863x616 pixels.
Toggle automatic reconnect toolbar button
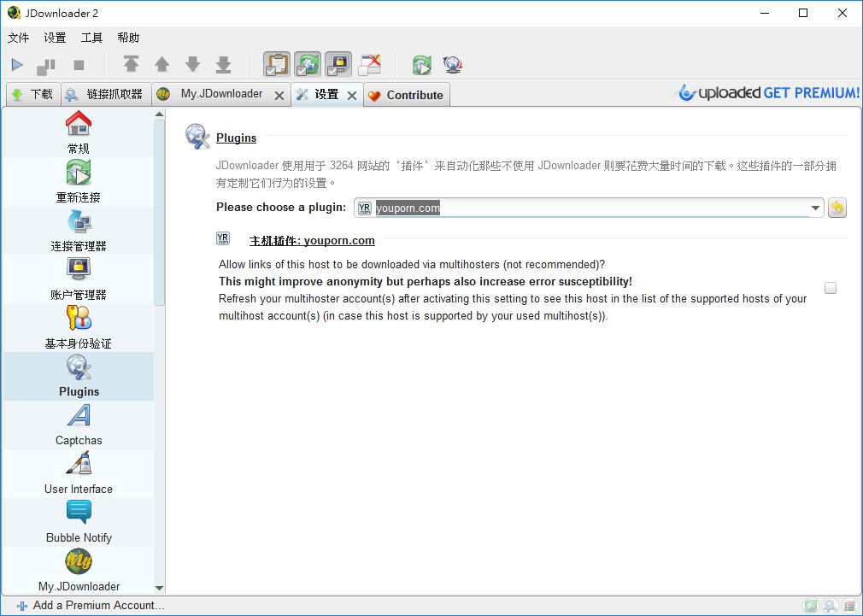307,64
